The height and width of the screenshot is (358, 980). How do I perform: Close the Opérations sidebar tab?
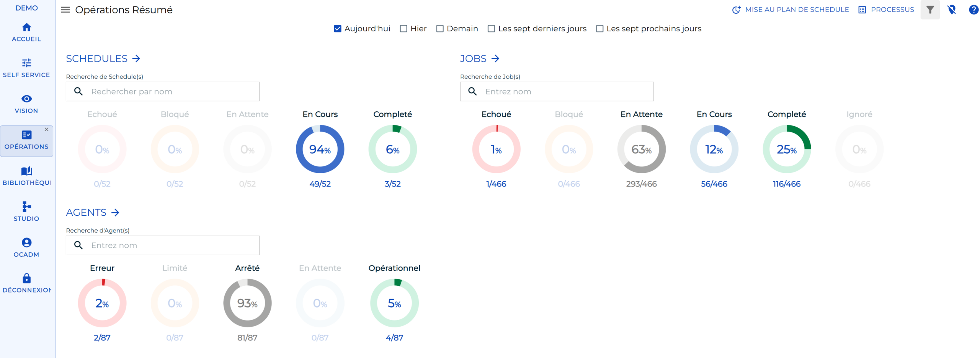(46, 129)
